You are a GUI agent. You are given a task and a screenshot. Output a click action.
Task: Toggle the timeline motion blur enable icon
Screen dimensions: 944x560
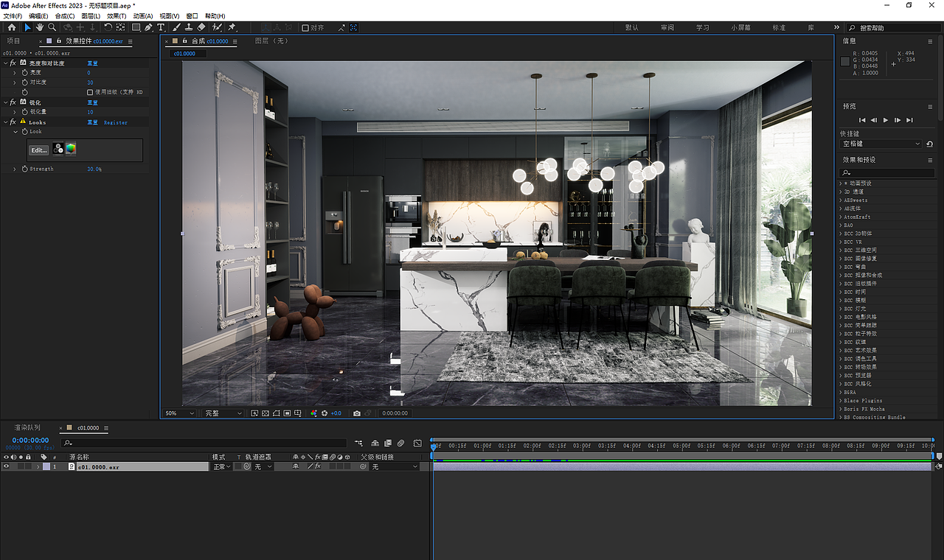point(400,443)
